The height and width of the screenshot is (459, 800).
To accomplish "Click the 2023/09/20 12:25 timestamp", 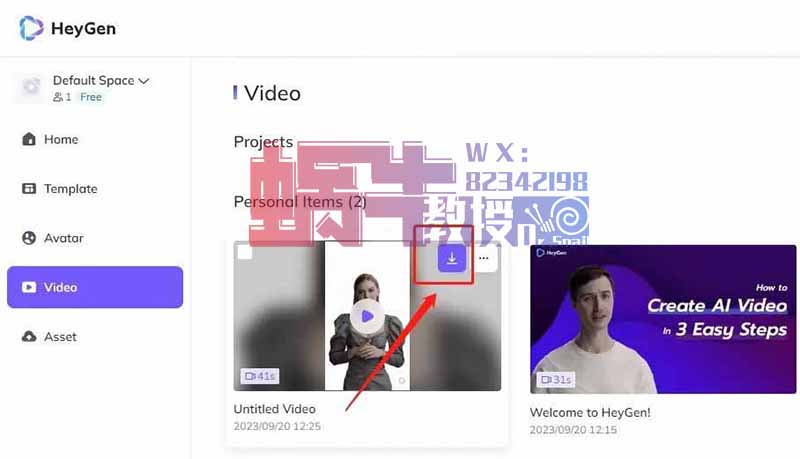I will tap(277, 426).
